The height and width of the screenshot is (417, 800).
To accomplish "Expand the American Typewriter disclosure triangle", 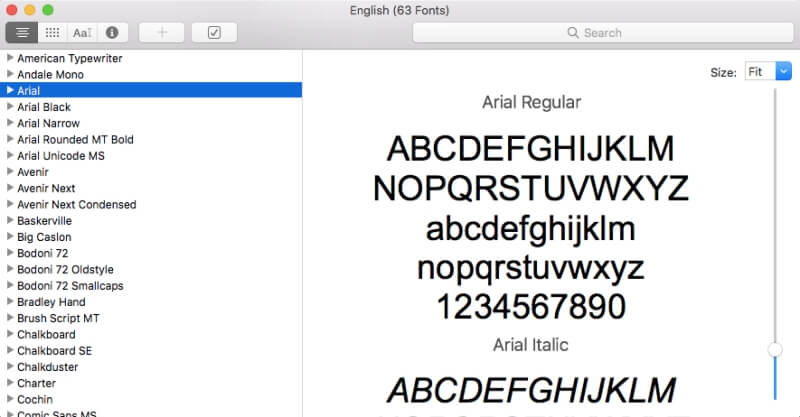I will click(x=10, y=58).
